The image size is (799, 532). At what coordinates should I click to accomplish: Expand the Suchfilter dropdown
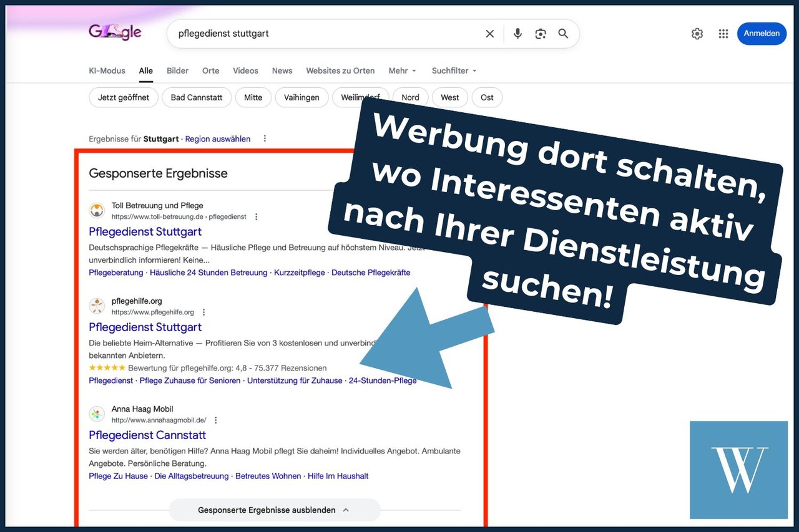point(454,70)
